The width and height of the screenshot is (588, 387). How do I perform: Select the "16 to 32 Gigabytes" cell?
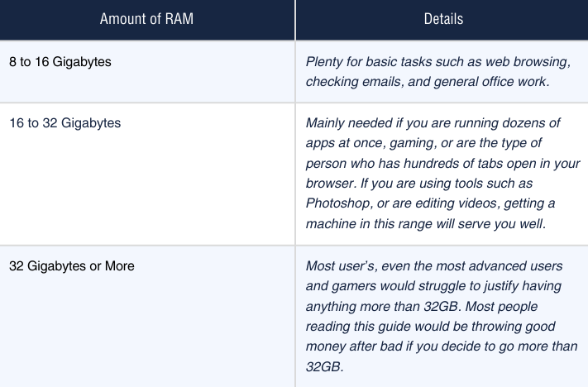pyautogui.click(x=65, y=123)
